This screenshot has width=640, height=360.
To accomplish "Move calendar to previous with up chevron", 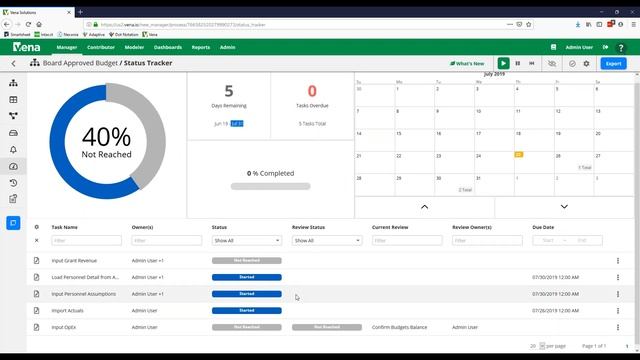I will click(424, 207).
